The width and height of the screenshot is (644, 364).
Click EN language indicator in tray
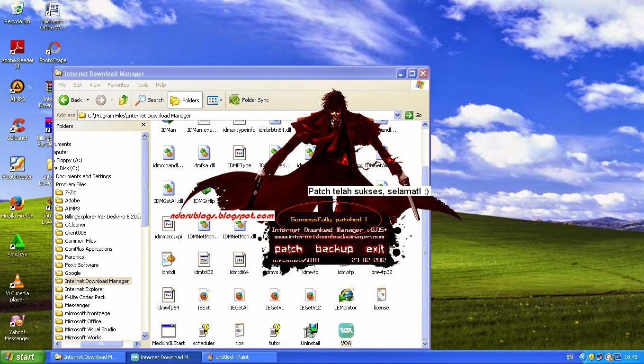(x=570, y=357)
